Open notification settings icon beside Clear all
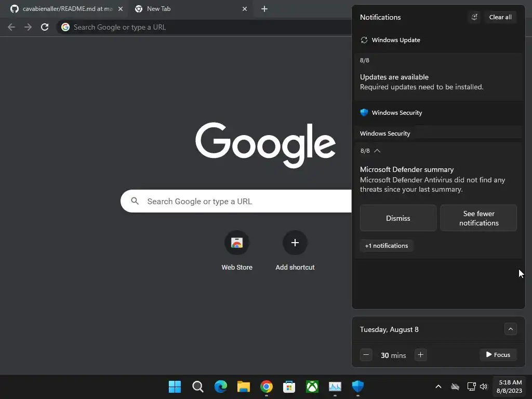The width and height of the screenshot is (532, 399). [474, 17]
